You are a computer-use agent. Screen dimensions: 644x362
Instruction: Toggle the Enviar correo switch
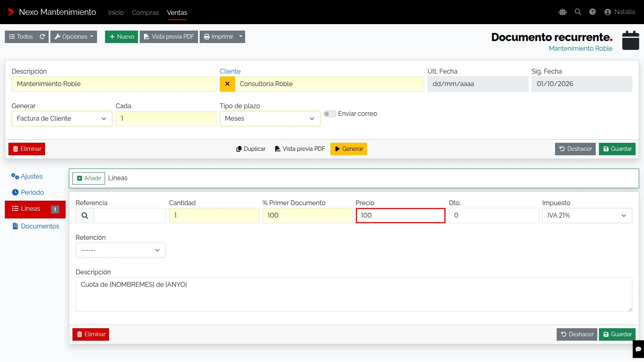(330, 114)
